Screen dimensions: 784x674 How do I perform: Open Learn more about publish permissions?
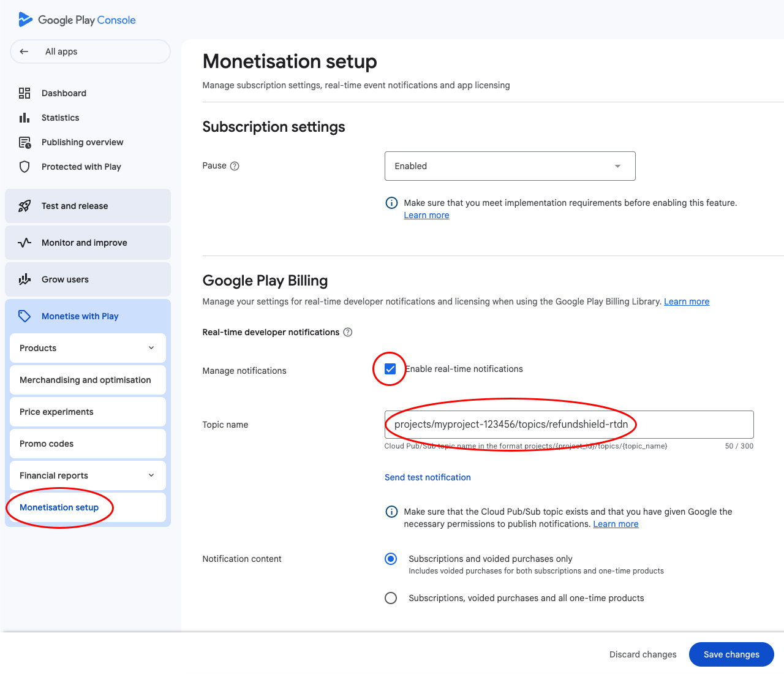pyautogui.click(x=616, y=524)
